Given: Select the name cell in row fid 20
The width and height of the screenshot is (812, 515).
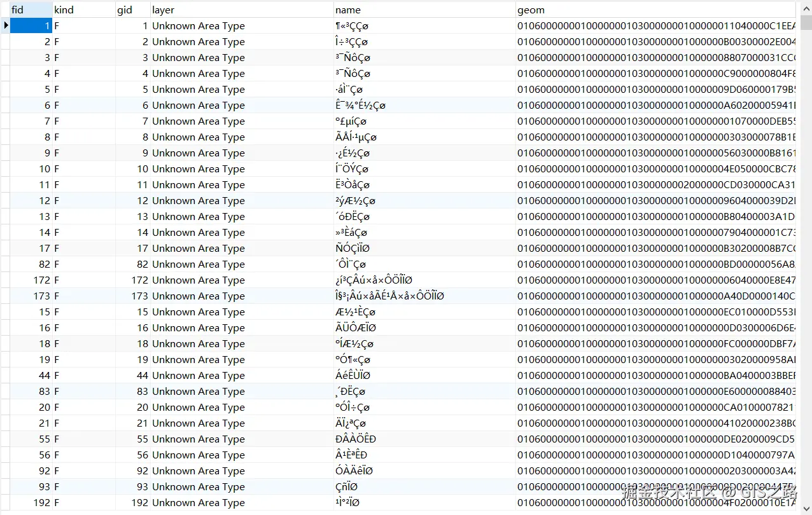Looking at the screenshot, I should pos(424,407).
